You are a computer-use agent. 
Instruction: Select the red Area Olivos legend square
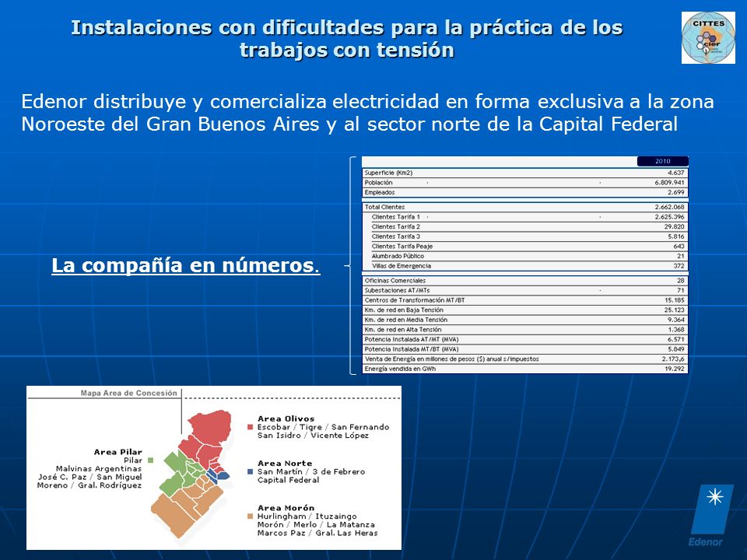coord(250,427)
